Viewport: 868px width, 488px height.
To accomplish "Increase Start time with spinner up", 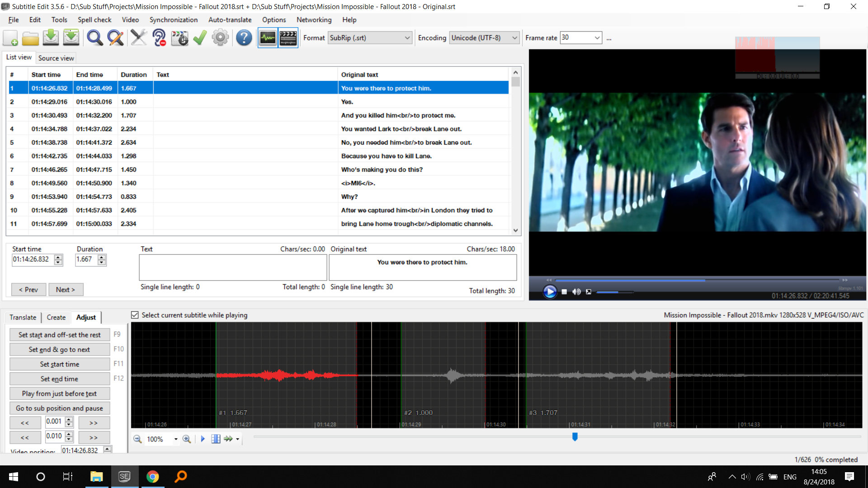I will tap(58, 257).
